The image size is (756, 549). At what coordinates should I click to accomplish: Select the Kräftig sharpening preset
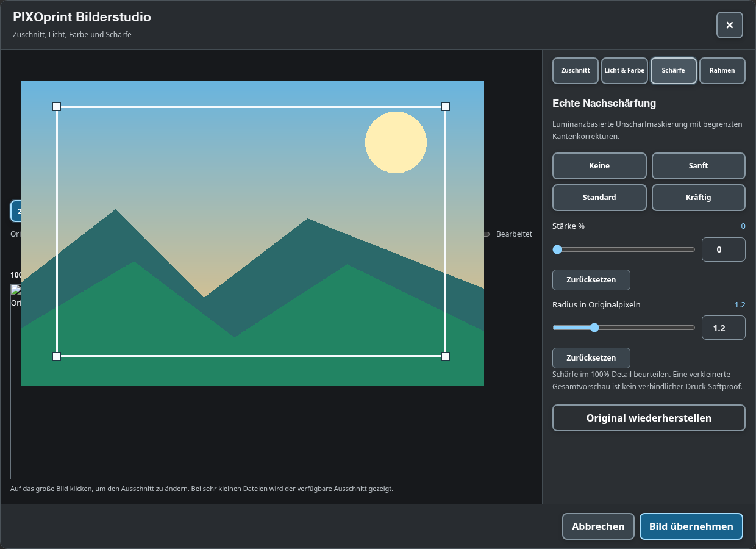(x=699, y=198)
